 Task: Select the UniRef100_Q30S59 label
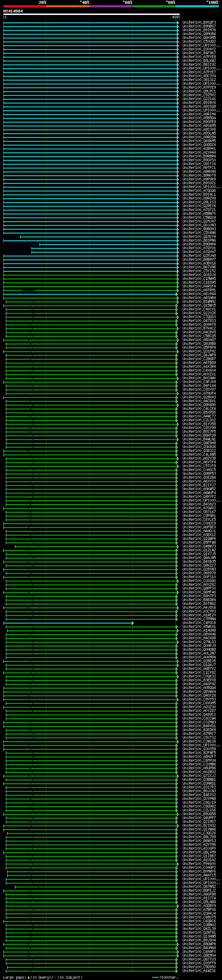199,749
